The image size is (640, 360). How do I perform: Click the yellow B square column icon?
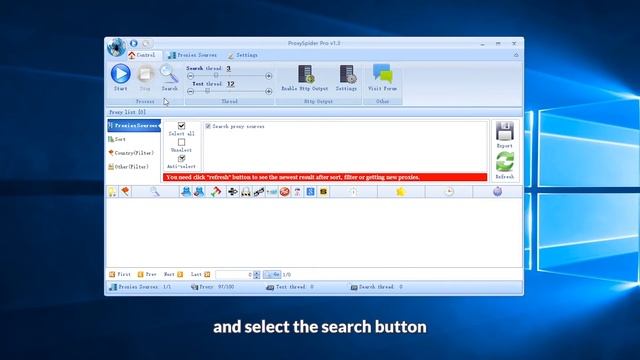pos(323,191)
